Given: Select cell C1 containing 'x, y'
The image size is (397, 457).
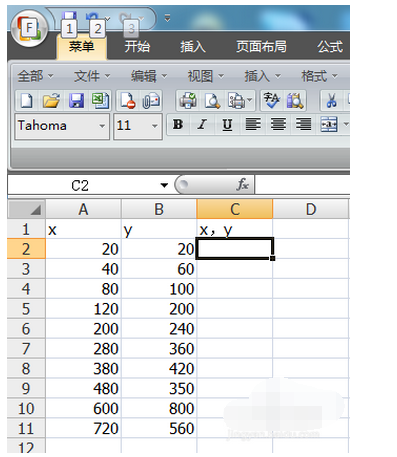Looking at the screenshot, I should (235, 229).
